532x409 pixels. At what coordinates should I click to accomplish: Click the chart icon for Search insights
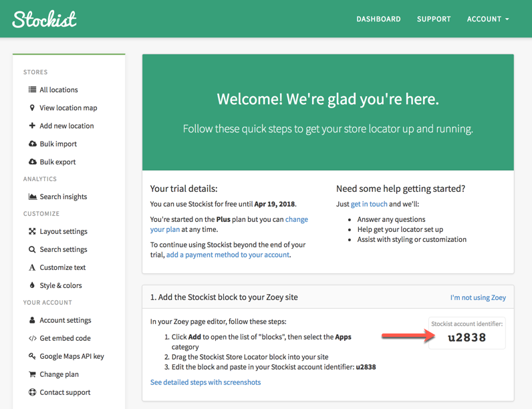coord(33,196)
